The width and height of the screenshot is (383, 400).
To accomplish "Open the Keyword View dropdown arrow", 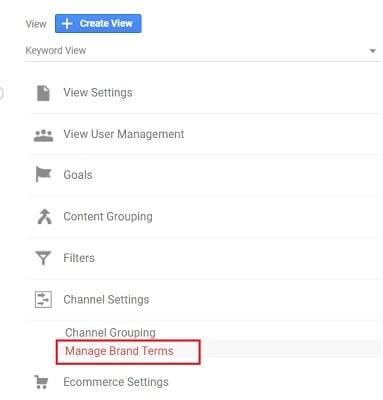I will pos(373,51).
